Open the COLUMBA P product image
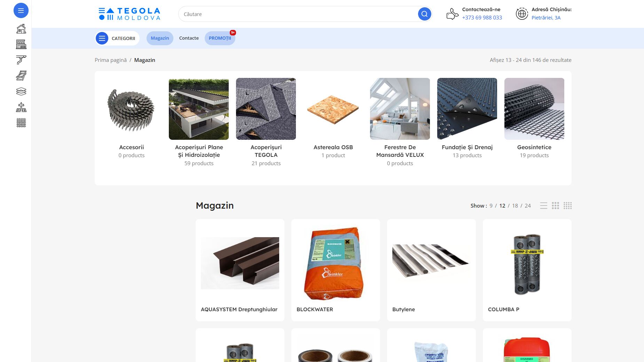This screenshot has width=644, height=362. coord(527,263)
